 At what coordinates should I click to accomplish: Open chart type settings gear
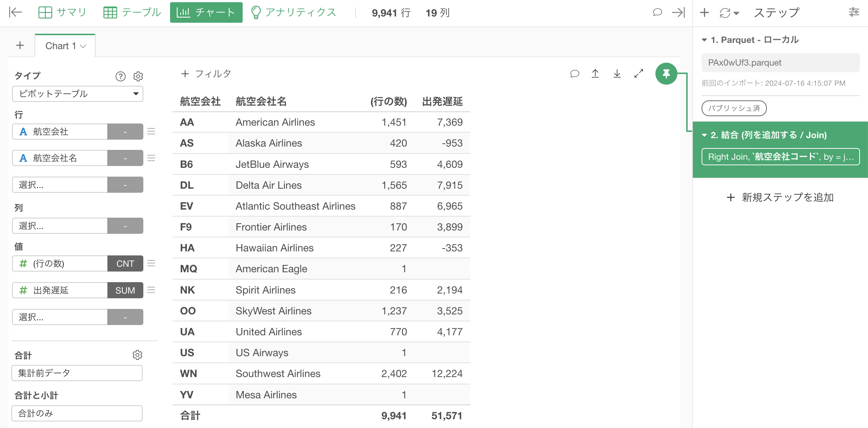point(138,76)
